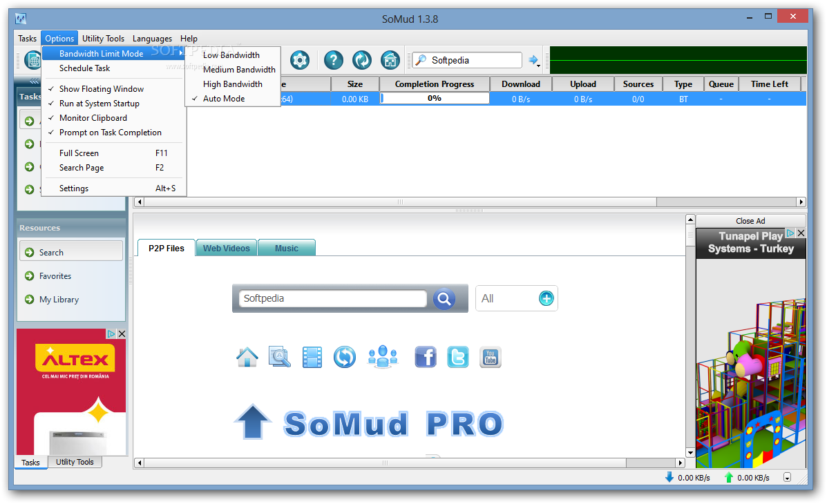Click the film strip videos icon
Viewport: 827px width, 504px height.
312,358
